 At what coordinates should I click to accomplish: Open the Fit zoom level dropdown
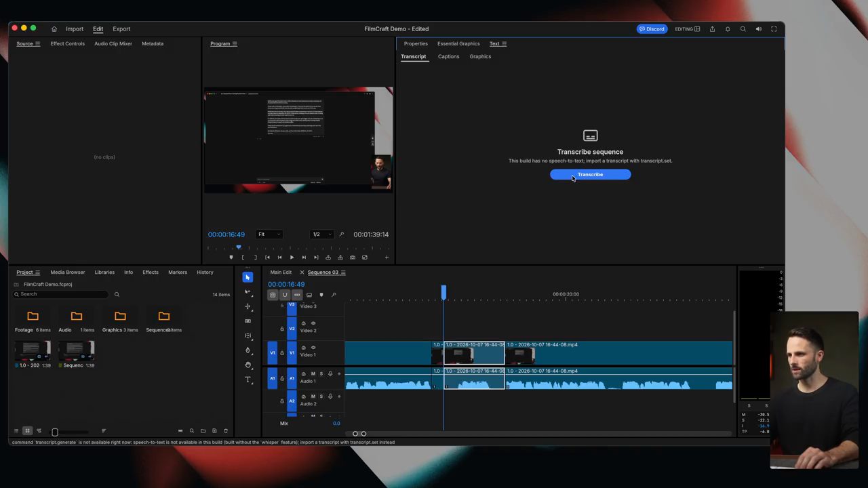(x=269, y=235)
